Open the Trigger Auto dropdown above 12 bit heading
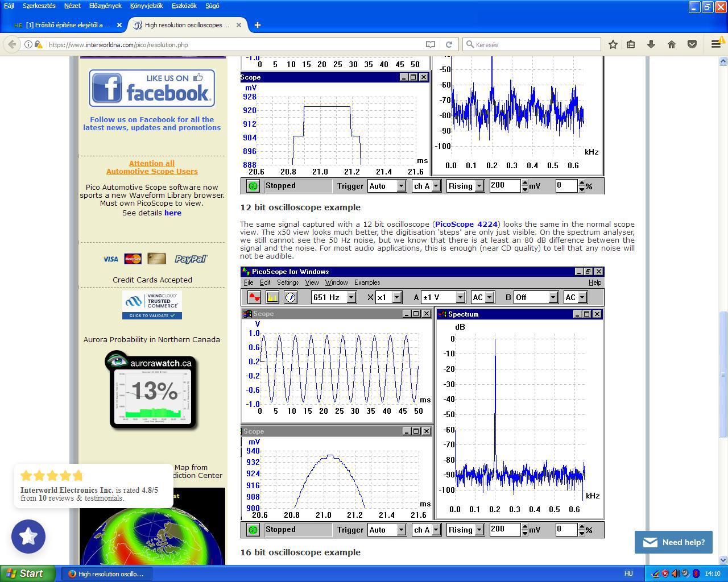Image resolution: width=728 pixels, height=582 pixels. (x=401, y=186)
